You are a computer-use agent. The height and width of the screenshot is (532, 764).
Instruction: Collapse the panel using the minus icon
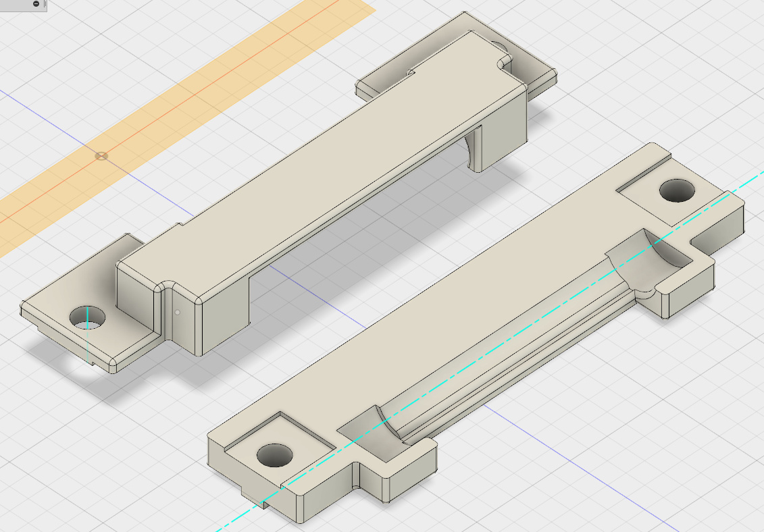(36, 3)
